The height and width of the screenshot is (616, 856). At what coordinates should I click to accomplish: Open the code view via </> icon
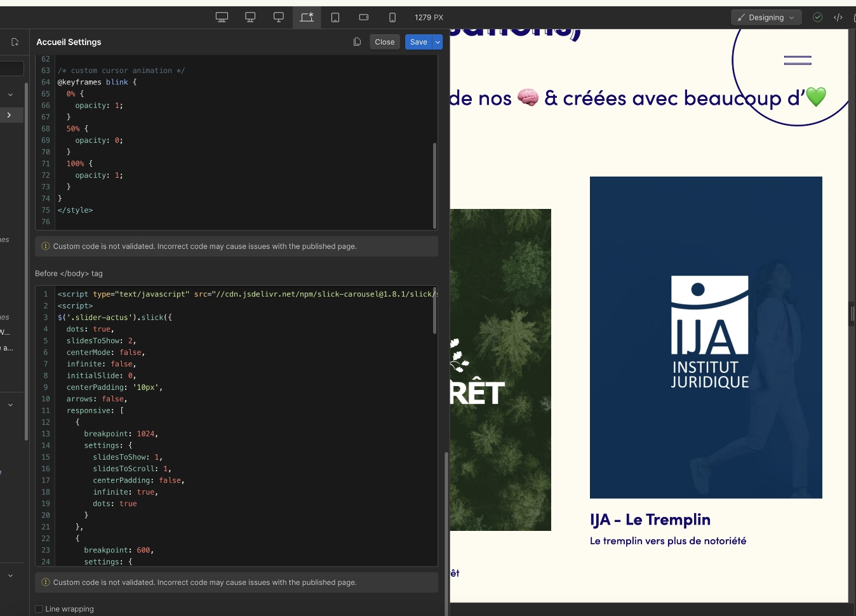[838, 17]
